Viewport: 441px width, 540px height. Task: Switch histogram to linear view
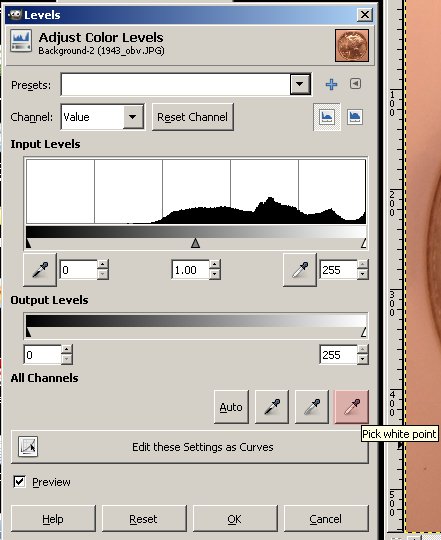click(327, 117)
